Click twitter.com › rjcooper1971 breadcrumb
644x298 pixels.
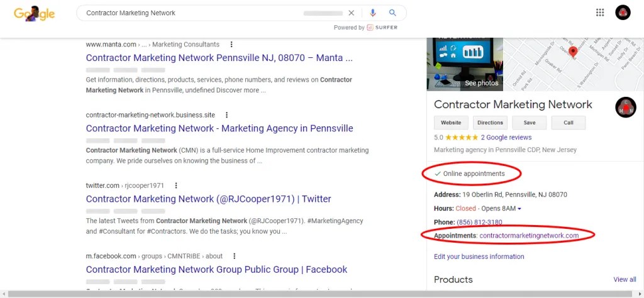tap(125, 185)
